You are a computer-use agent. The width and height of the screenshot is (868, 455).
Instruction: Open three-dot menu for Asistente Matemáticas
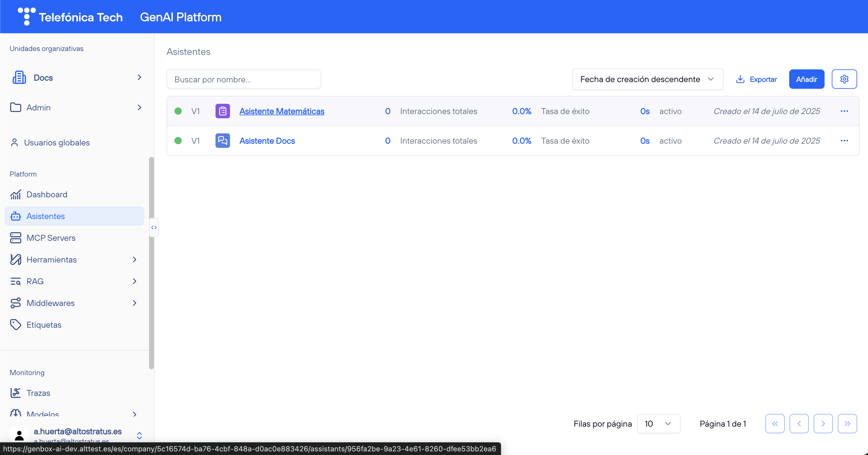click(x=844, y=111)
